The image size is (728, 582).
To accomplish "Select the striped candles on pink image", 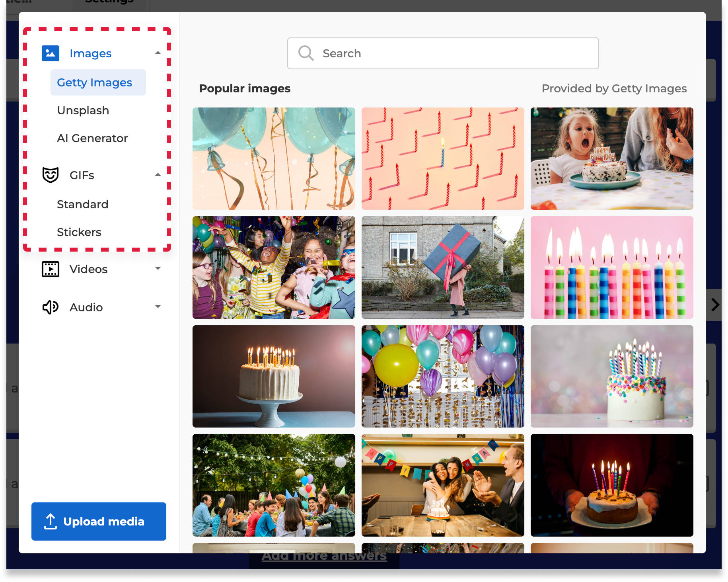I will (612, 268).
